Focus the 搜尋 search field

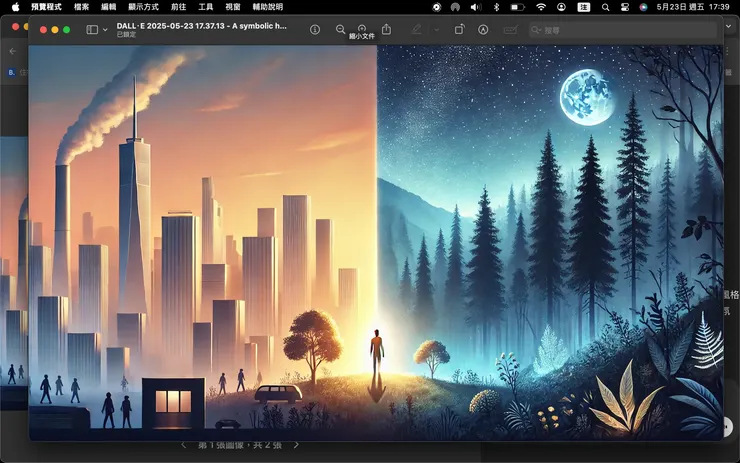623,30
